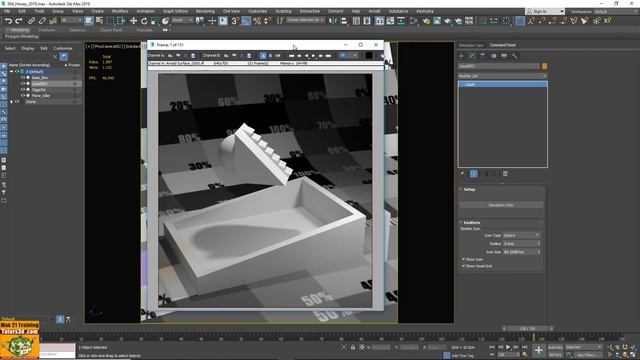The width and height of the screenshot is (640, 360).
Task: Click the Undo arrow icon
Action: [8, 20]
